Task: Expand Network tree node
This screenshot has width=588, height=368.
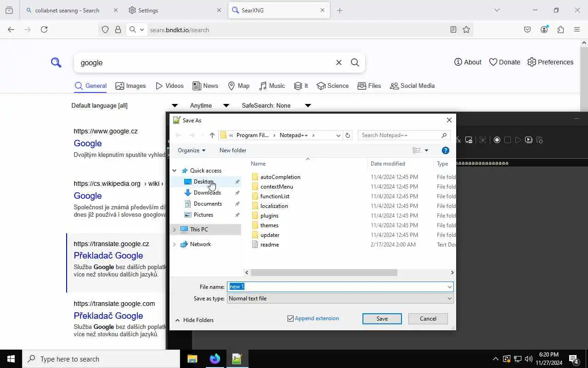Action: (x=174, y=244)
